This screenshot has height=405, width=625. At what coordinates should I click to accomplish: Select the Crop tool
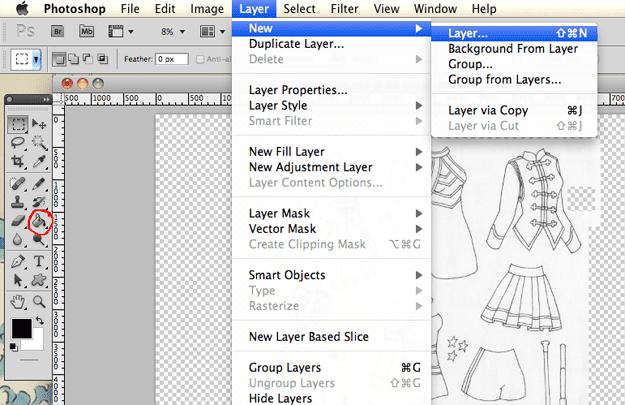[x=18, y=161]
